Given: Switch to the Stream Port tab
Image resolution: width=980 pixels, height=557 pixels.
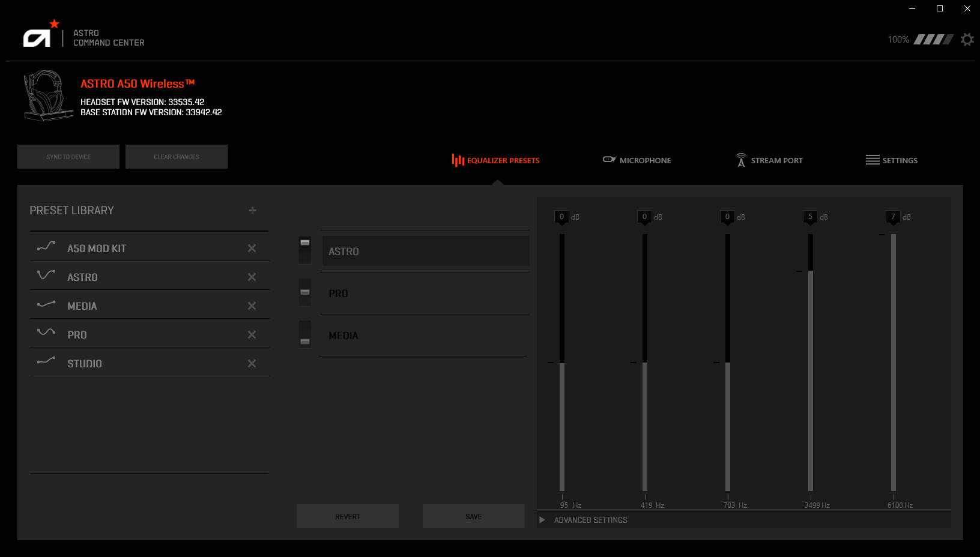Looking at the screenshot, I should [769, 160].
